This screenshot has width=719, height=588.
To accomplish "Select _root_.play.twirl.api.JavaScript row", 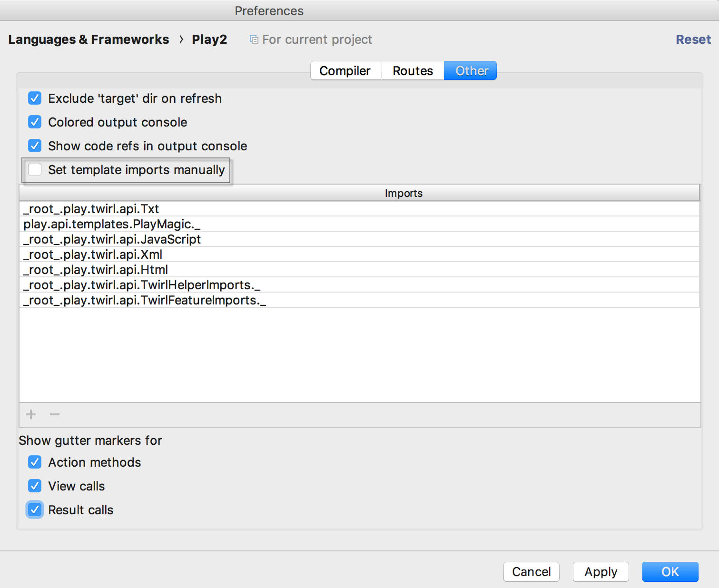I will point(360,239).
